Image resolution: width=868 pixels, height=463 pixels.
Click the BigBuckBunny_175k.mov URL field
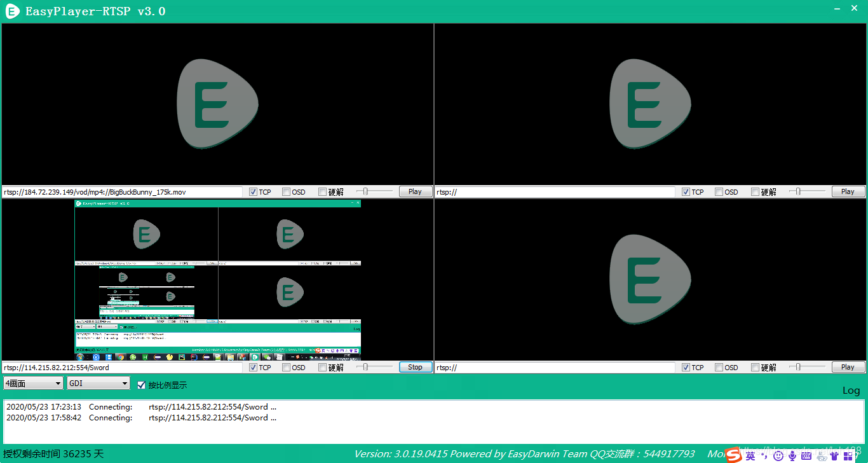pos(123,191)
